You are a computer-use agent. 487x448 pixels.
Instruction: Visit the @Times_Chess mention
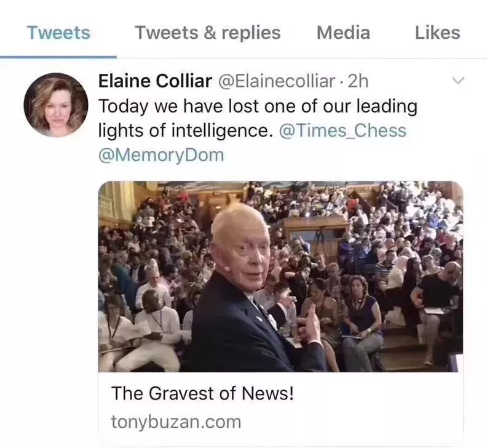[x=342, y=130]
